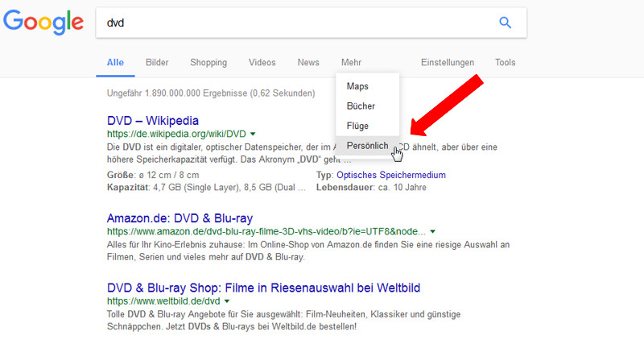Open the Shopping tab
This screenshot has width=644, height=348.
coord(208,63)
